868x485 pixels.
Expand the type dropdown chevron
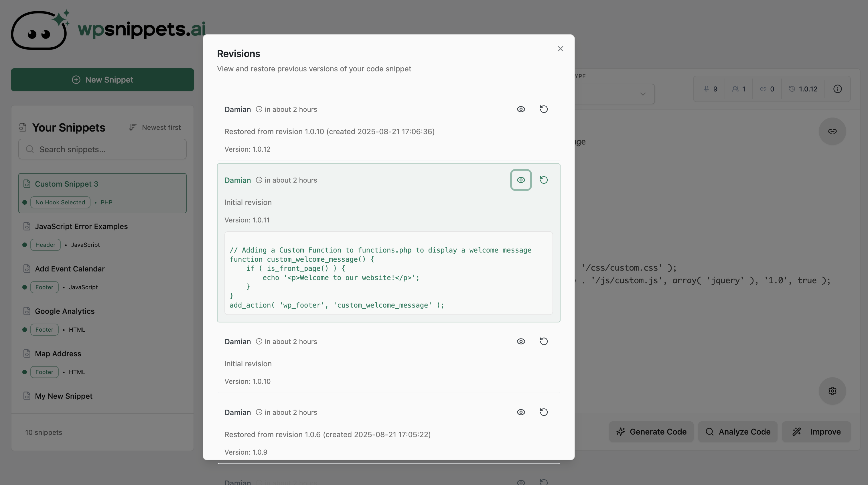tap(643, 94)
